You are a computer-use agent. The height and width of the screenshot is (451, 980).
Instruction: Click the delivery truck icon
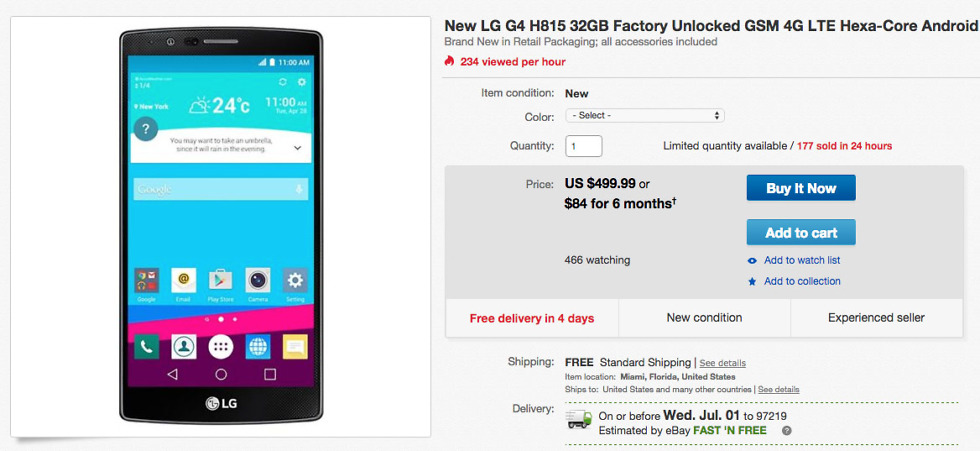[x=579, y=419]
